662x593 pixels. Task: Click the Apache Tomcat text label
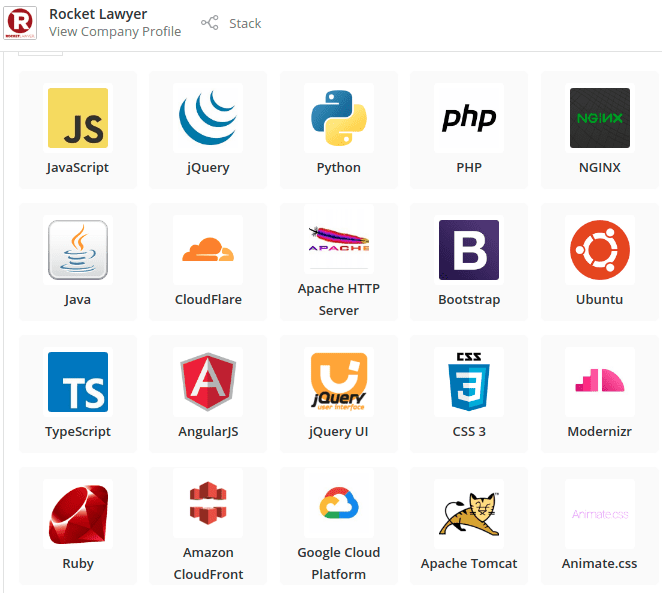(x=469, y=564)
